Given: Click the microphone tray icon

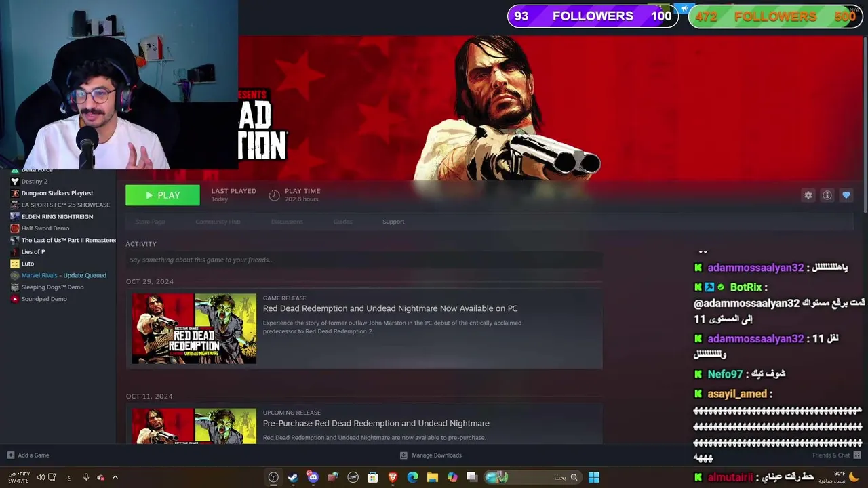Looking at the screenshot, I should pos(86,477).
